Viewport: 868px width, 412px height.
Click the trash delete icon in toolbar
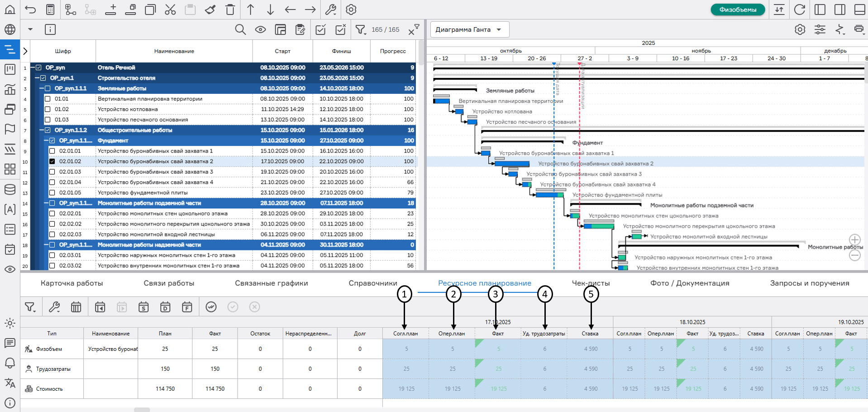coord(230,10)
